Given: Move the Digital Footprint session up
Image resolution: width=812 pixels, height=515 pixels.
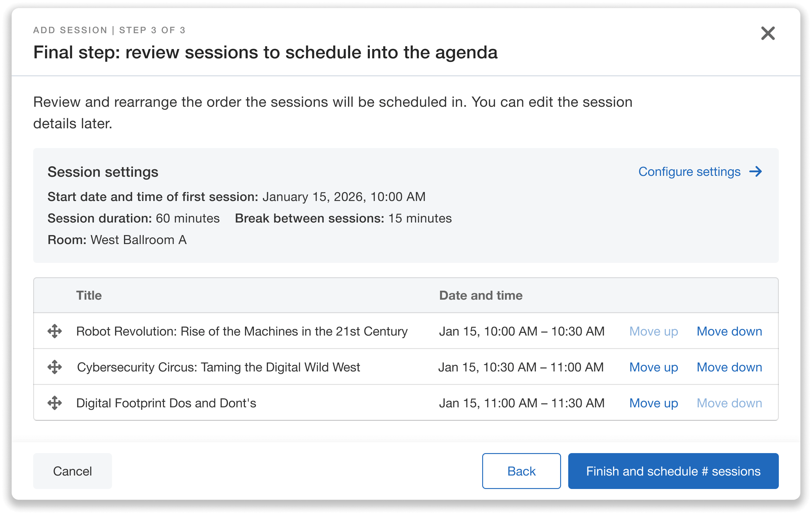Looking at the screenshot, I should [x=653, y=403].
